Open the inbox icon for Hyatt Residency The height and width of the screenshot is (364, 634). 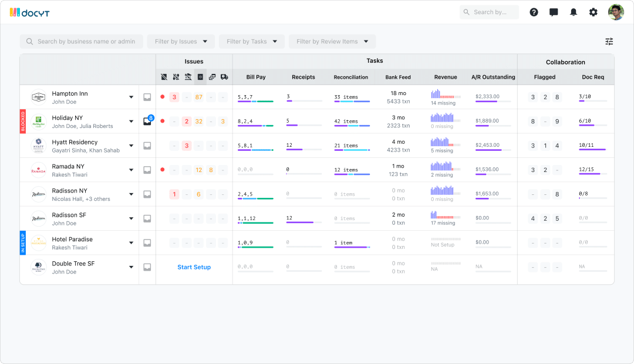tap(147, 146)
